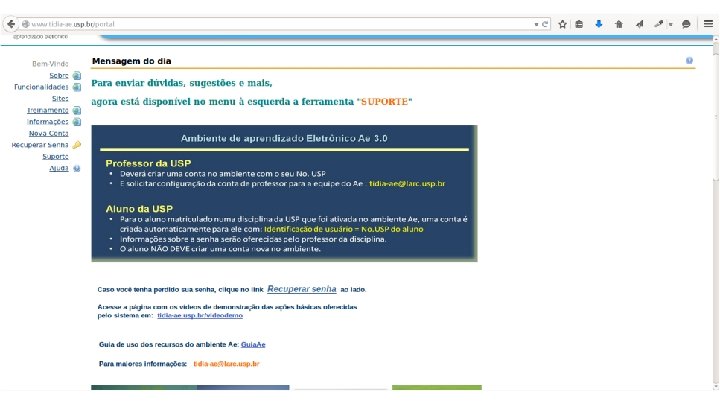Click the eyedropper toolbar icon

click(x=659, y=24)
